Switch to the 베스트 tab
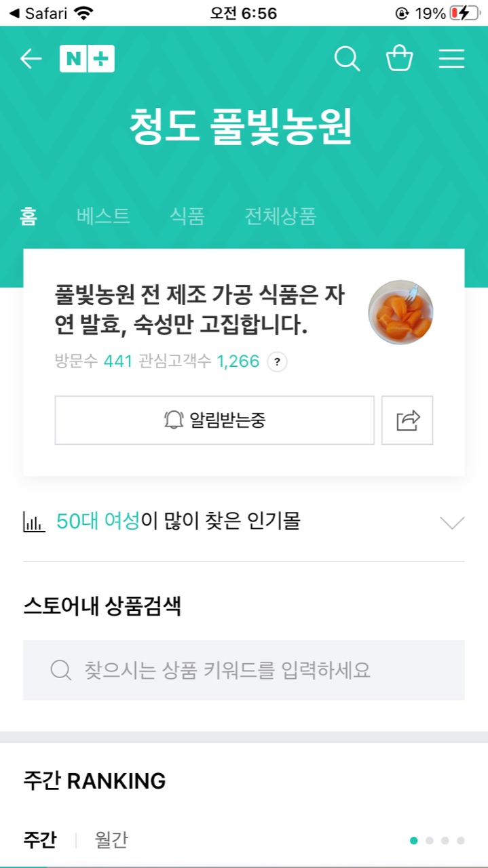This screenshot has width=488, height=868. (103, 216)
